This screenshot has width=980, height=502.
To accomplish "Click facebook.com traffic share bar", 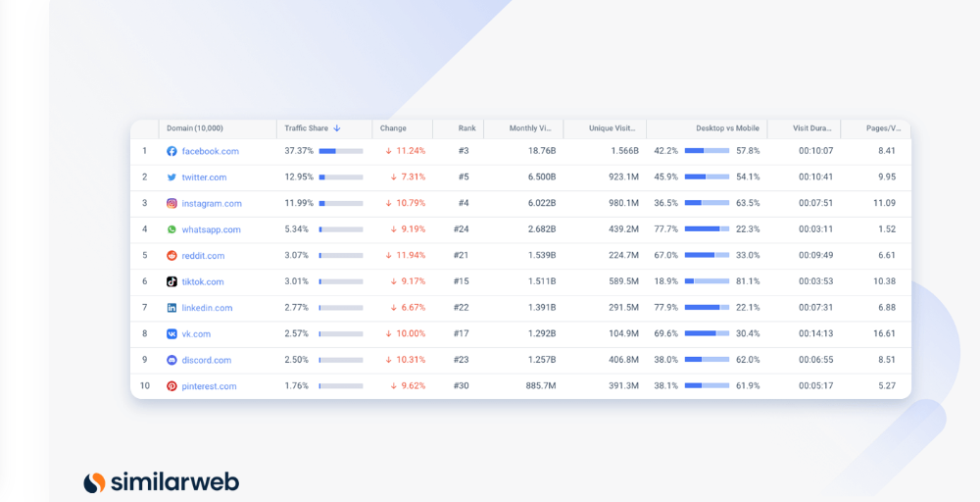I will pyautogui.click(x=341, y=151).
